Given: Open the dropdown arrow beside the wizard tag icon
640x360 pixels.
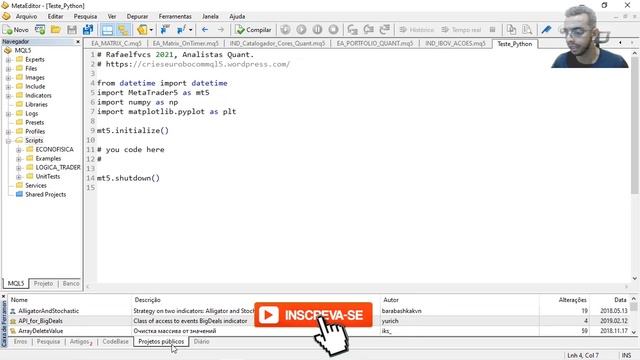Looking at the screenshot, I should tap(151, 30).
